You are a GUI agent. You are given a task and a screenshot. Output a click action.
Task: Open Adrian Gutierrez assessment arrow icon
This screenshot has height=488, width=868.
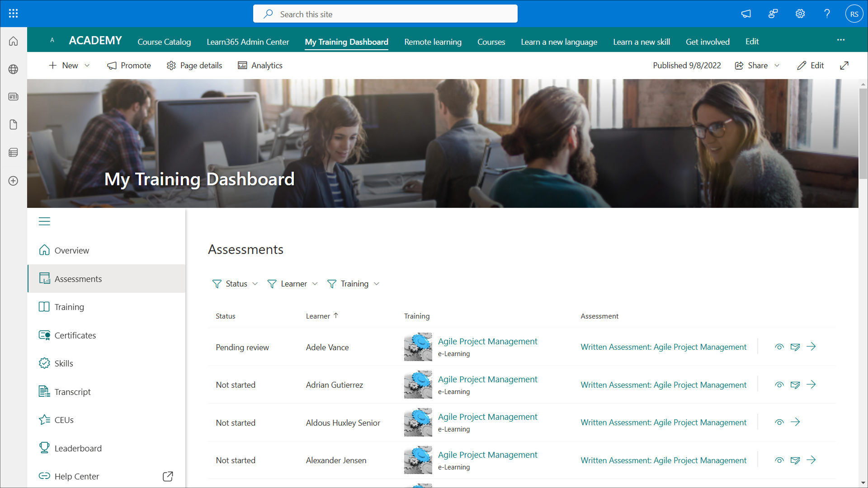pyautogui.click(x=811, y=385)
